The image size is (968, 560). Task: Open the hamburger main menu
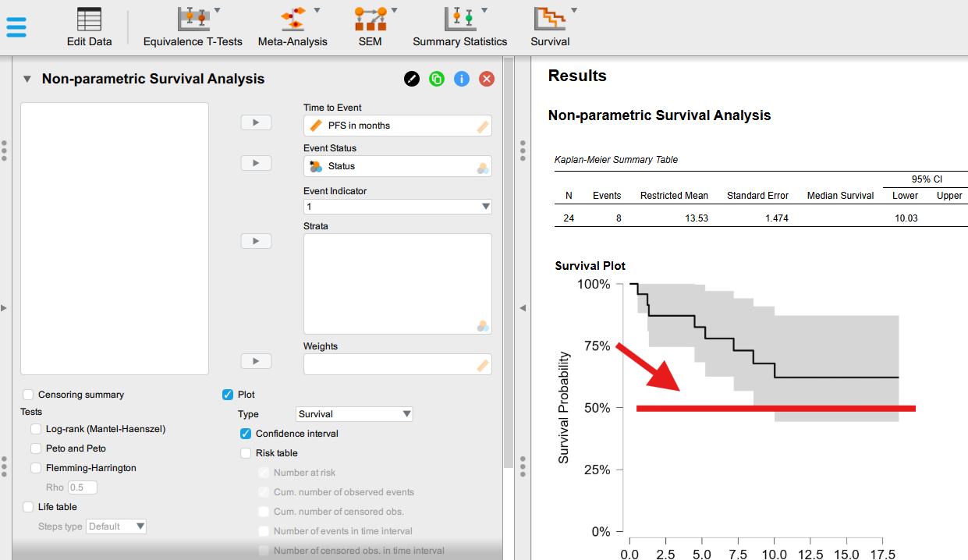coord(16,27)
